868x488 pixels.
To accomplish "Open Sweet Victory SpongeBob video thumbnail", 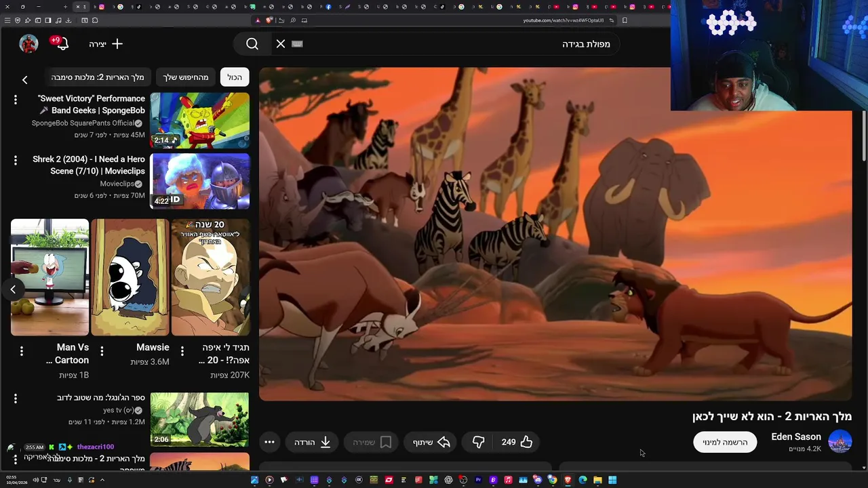I will tap(199, 121).
